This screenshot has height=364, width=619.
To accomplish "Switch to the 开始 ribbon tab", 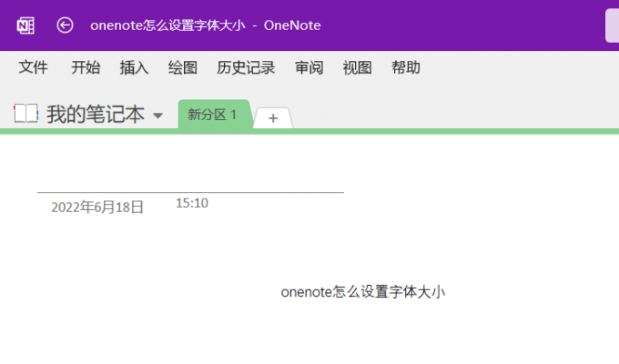I will [x=86, y=67].
